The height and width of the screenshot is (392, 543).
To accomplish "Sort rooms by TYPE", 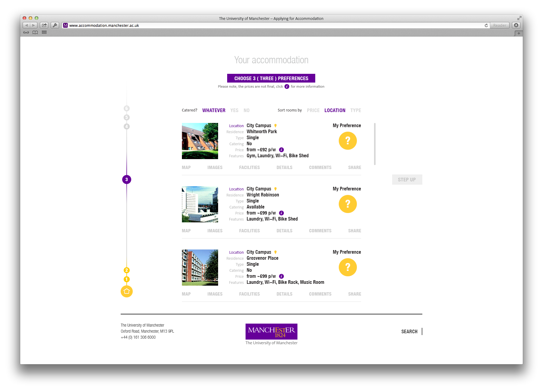I will point(356,111).
